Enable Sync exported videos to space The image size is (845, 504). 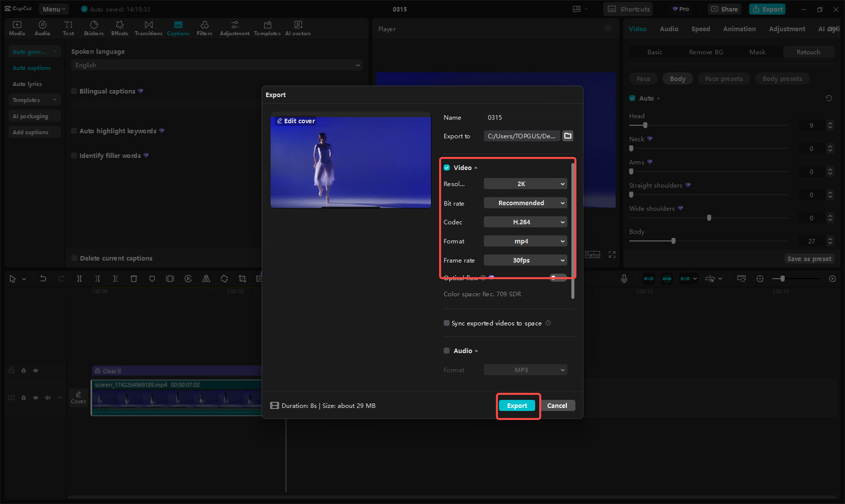(x=446, y=323)
